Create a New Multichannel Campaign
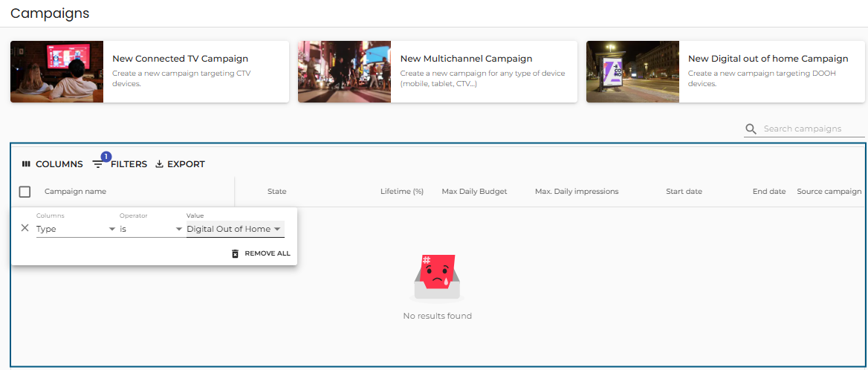Screen dimensions: 868x370 466,59
